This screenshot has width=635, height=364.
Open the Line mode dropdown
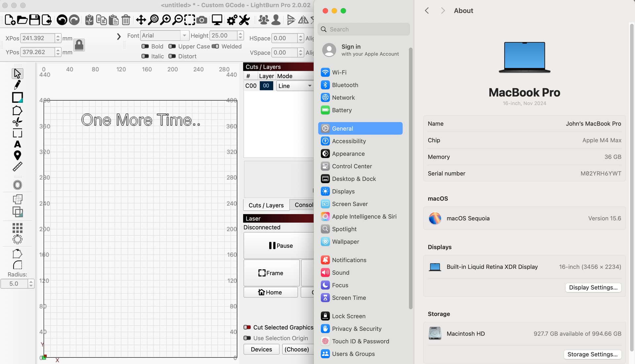[x=295, y=86]
